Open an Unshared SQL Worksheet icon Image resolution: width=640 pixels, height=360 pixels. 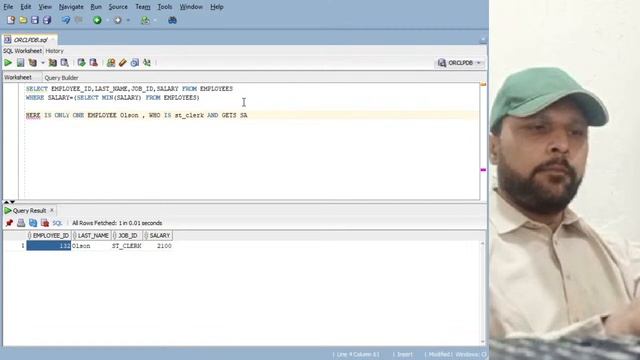pyautogui.click(x=111, y=62)
